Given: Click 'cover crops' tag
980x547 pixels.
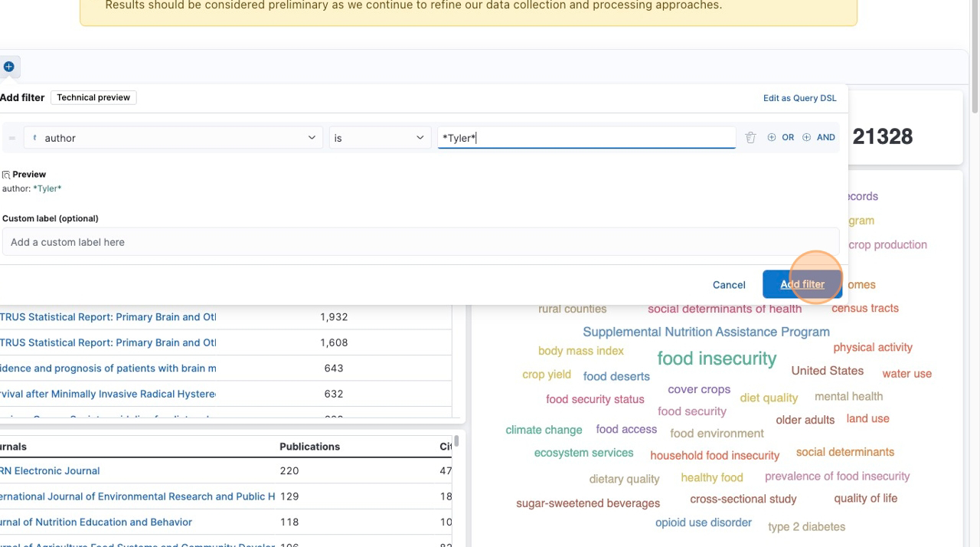Looking at the screenshot, I should 699,389.
